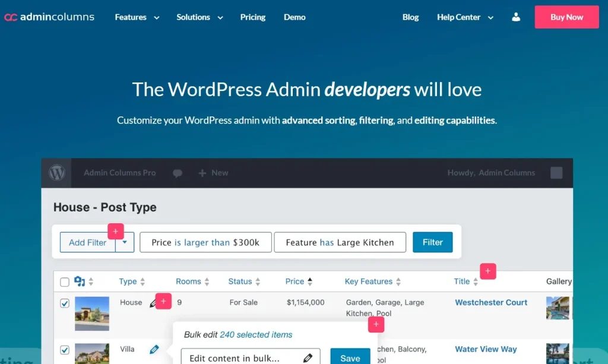Click the user account icon in header
608x364 pixels.
515,17
